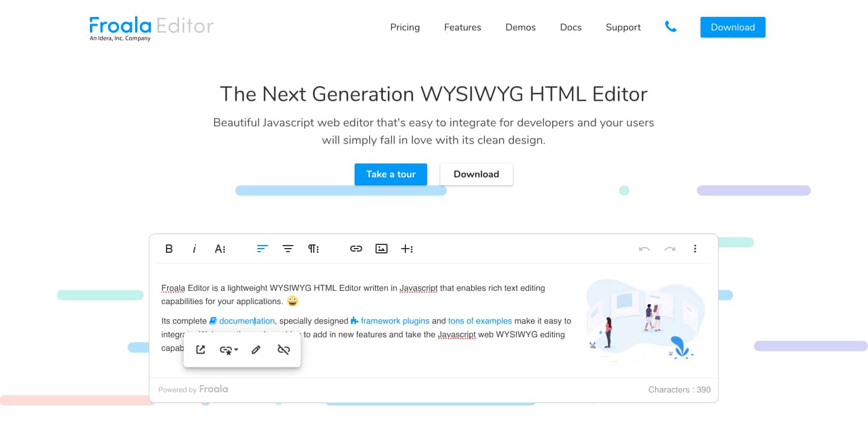868x426 pixels.
Task: Click the Froala Editor logo
Action: [x=152, y=28]
